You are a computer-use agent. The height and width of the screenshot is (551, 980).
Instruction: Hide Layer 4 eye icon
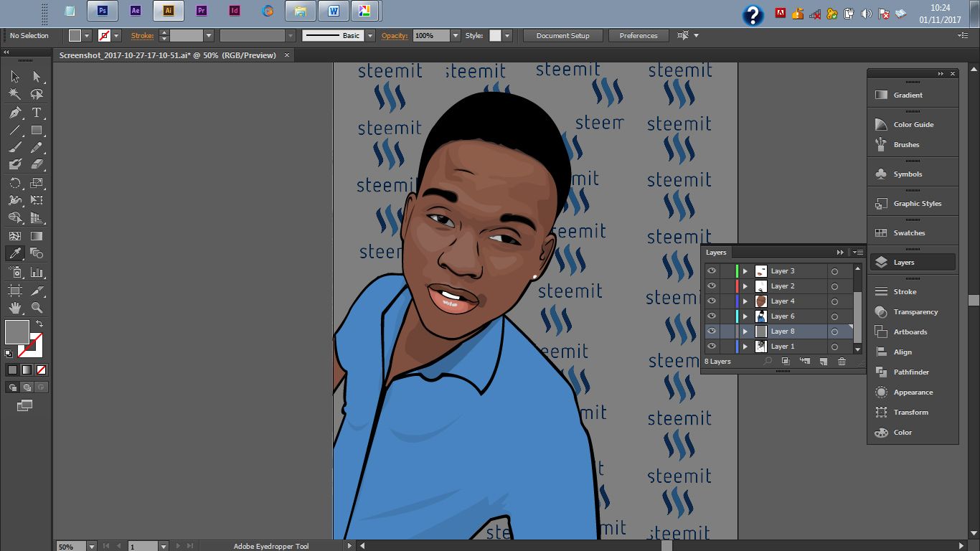712,301
